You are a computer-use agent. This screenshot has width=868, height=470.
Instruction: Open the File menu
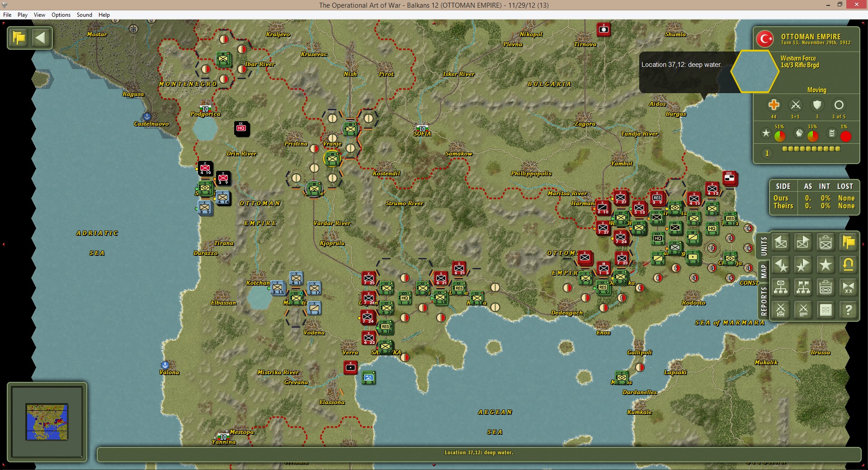7,15
